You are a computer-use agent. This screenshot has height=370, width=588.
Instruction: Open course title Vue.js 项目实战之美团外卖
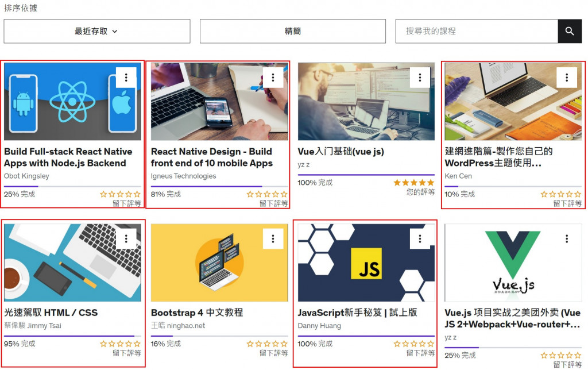tap(513, 318)
